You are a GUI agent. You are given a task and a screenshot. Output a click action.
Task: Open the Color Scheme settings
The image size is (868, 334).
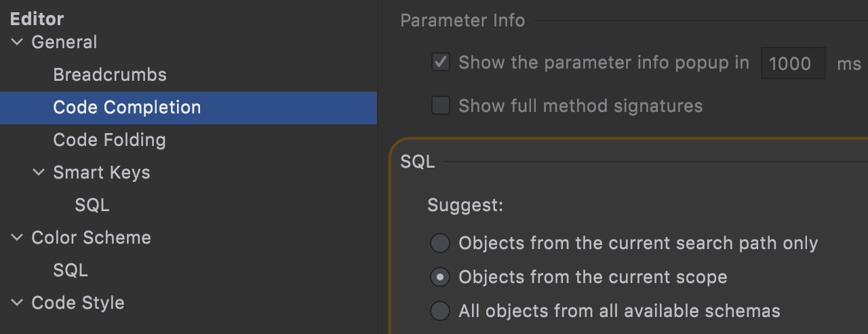(x=91, y=238)
